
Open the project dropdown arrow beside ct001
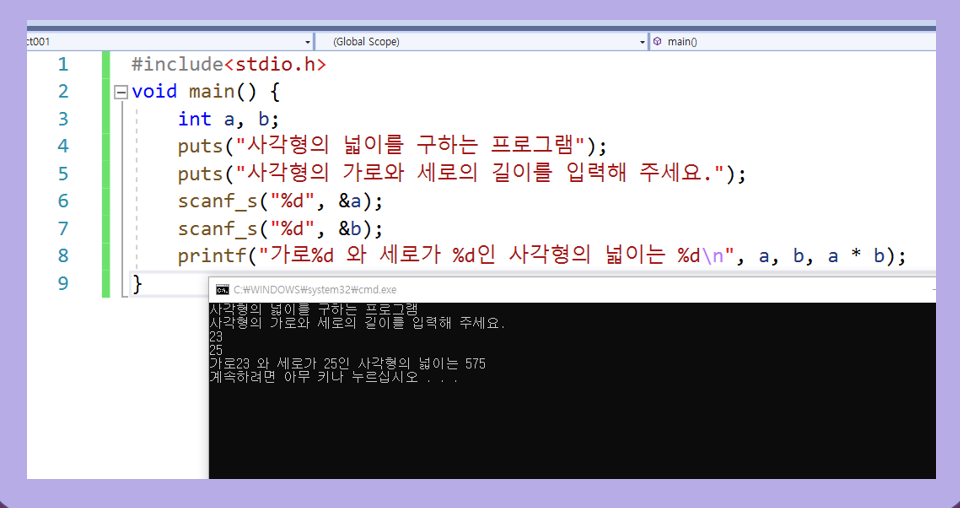(307, 42)
